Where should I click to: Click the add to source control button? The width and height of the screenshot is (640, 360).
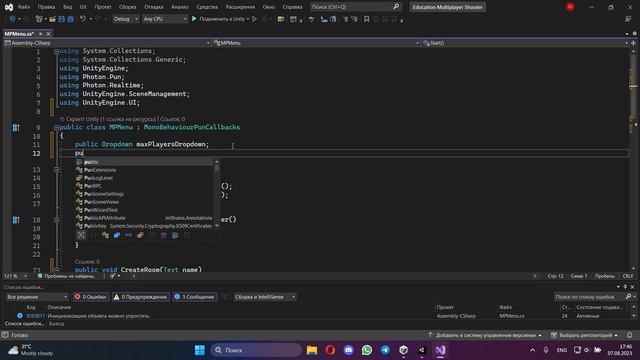tap(485, 335)
